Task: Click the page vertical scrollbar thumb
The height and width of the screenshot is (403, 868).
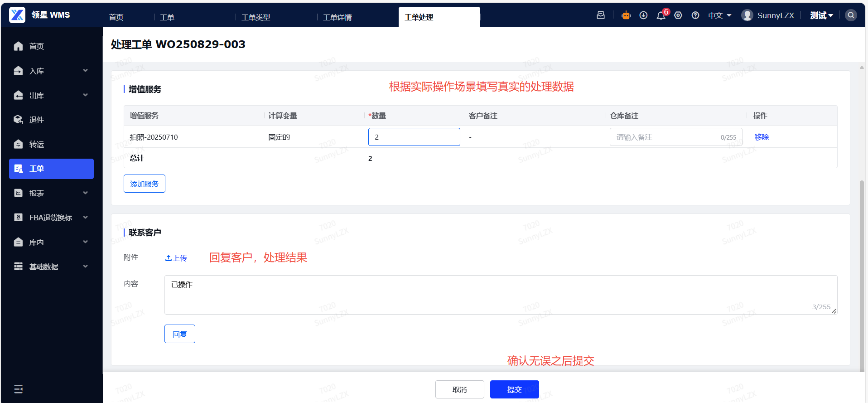Action: [x=862, y=277]
